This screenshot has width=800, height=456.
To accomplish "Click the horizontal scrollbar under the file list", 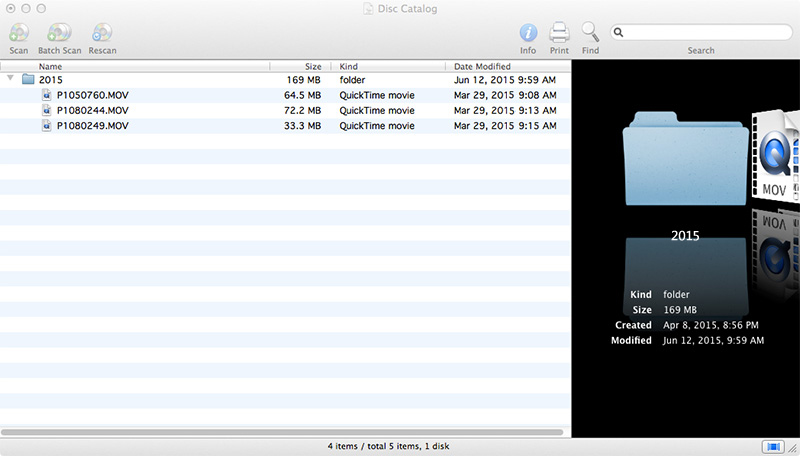I will click(285, 432).
